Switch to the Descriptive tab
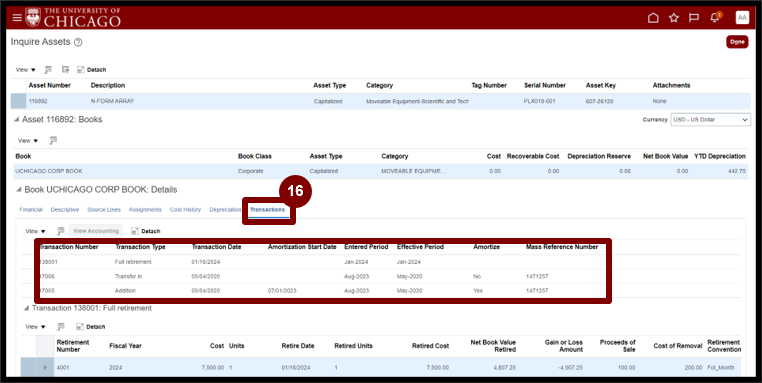 (65, 209)
